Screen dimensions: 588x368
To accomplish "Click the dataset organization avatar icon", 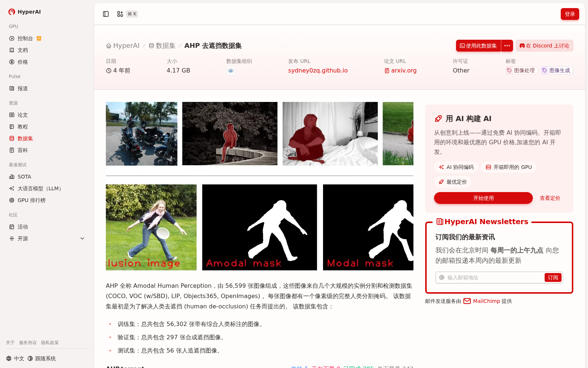I will click(x=231, y=71).
